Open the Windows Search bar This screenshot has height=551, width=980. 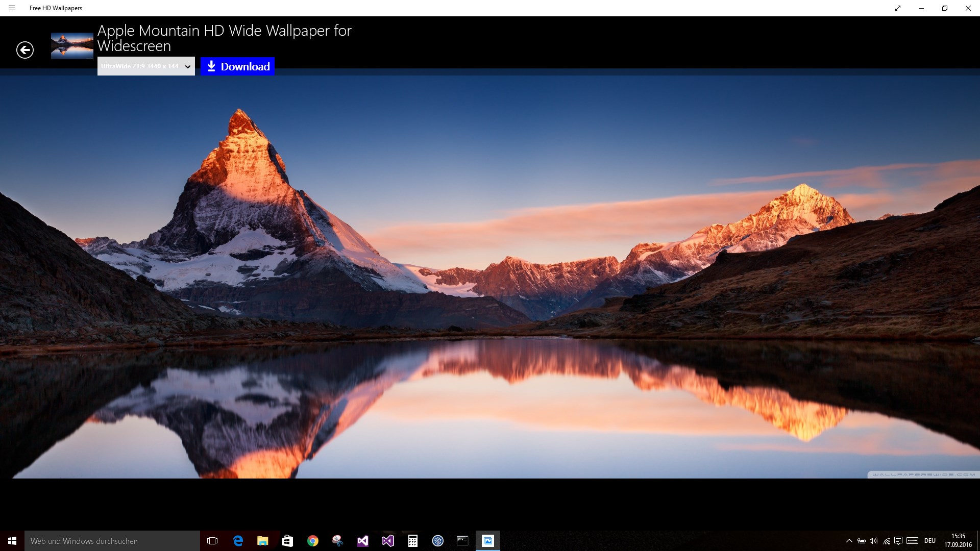click(x=112, y=540)
